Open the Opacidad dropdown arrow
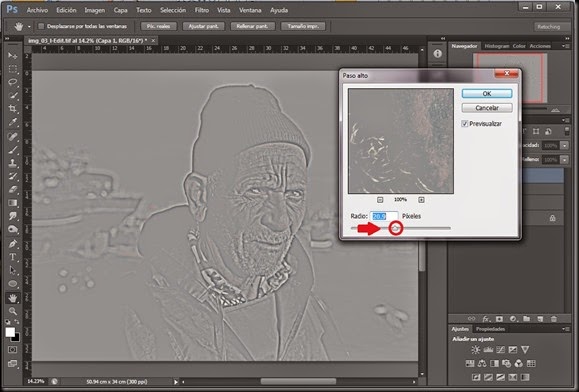 pos(565,145)
